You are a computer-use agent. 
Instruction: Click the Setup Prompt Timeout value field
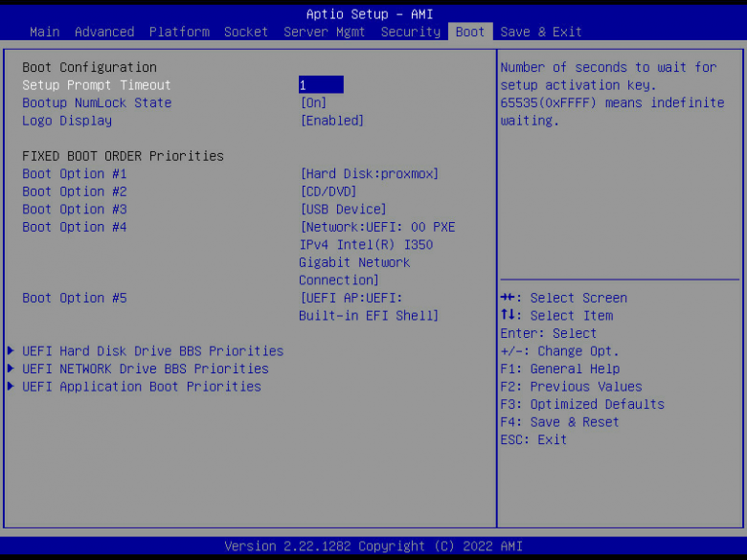(321, 85)
